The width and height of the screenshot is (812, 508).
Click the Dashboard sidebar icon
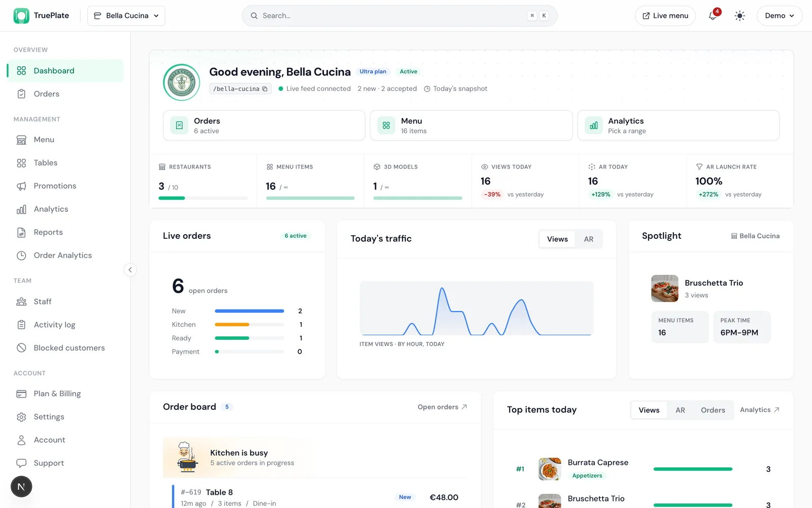[x=21, y=71]
